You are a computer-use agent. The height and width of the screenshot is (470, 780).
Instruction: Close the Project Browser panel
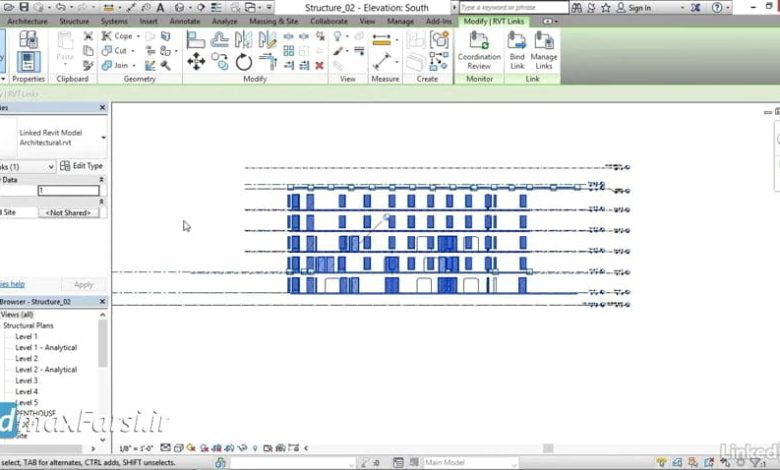click(102, 301)
